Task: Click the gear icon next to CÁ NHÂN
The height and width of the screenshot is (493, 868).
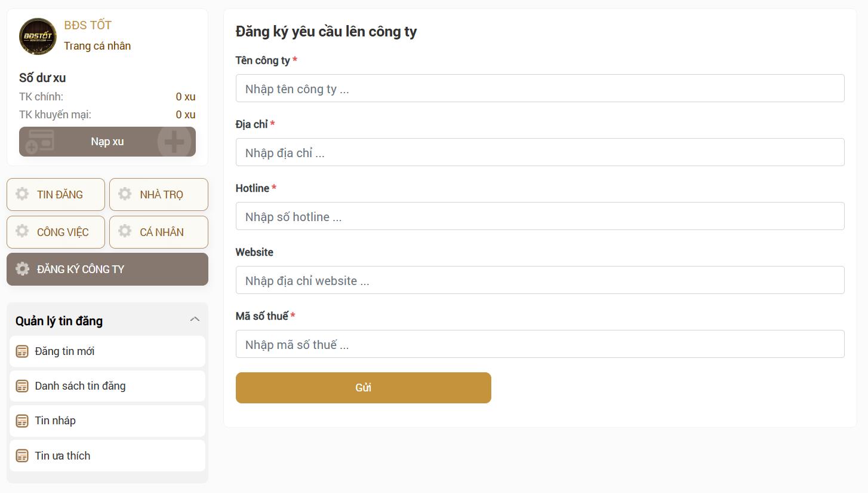Action: click(x=125, y=232)
